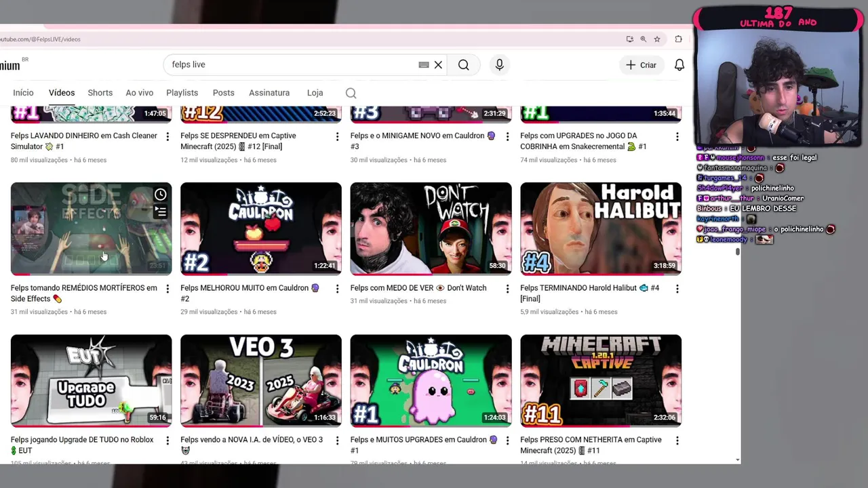The image size is (868, 488).
Task: Open title 'Felps vendo a NOVA I.A. de VÍDEO'
Action: (252, 445)
